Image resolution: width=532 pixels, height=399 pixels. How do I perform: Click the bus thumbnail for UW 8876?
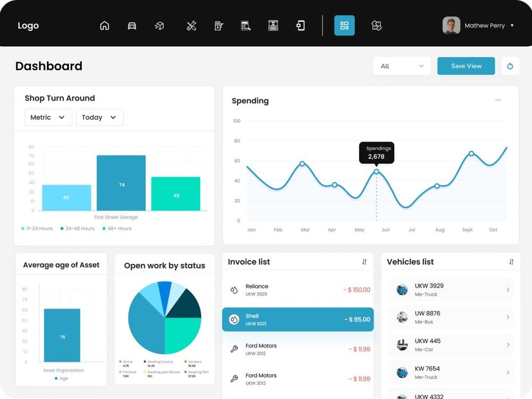[402, 317]
